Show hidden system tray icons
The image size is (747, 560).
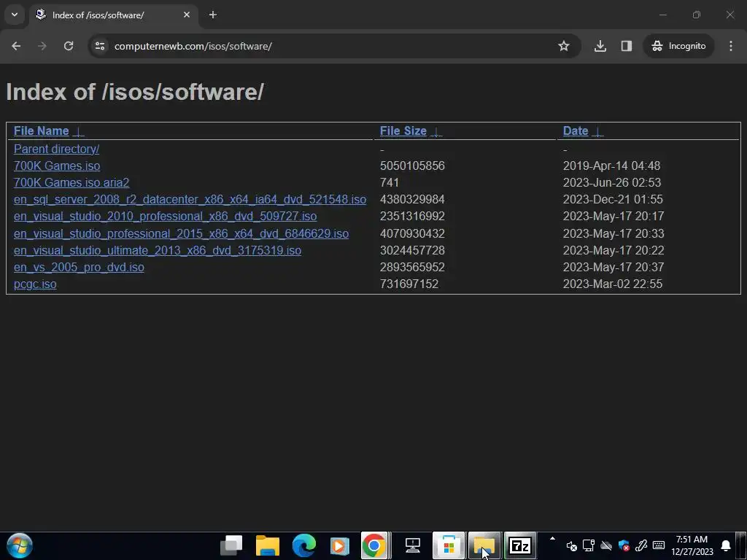tap(553, 539)
